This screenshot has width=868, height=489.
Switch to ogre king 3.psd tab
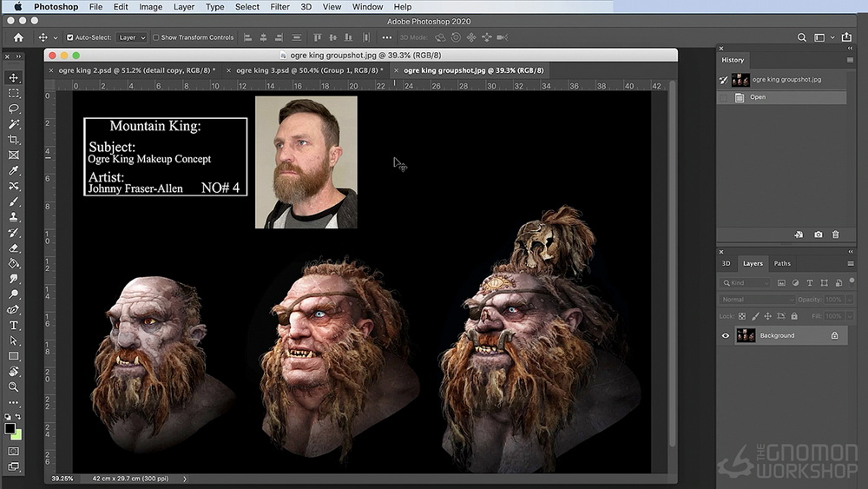310,70
